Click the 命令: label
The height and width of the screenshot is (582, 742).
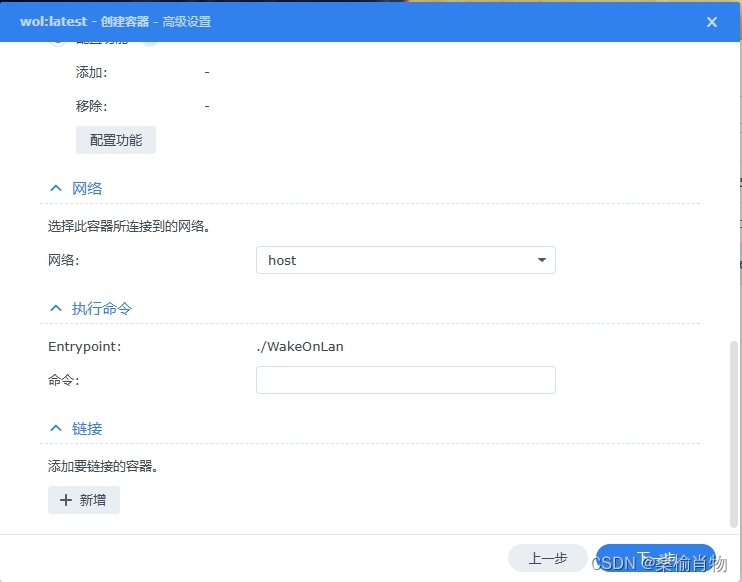pos(63,380)
